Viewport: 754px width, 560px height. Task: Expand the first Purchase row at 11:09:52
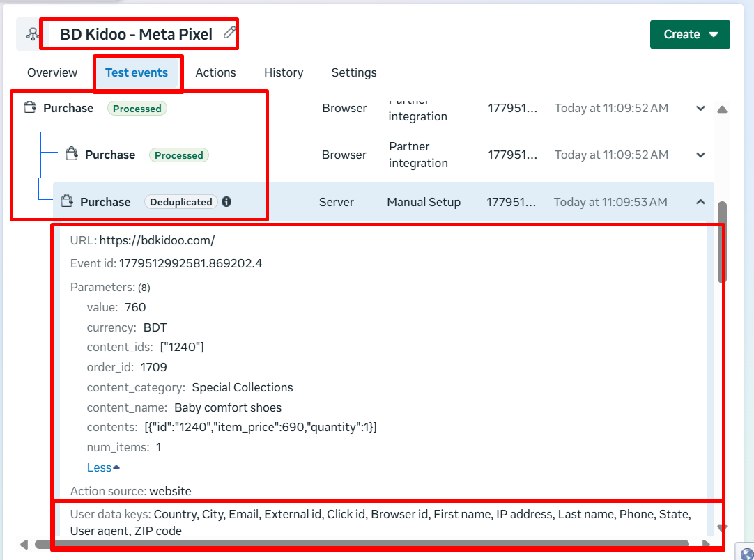click(700, 108)
